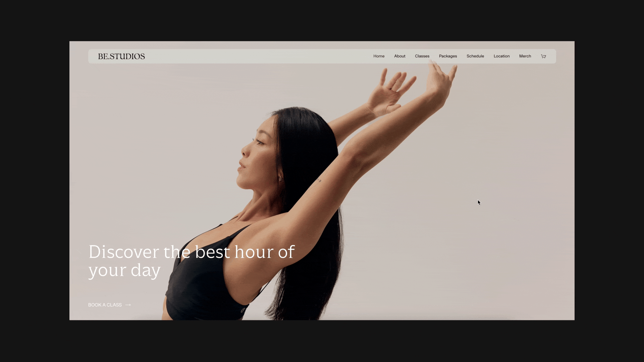The height and width of the screenshot is (362, 644).
Task: Click the arrow beside BOOK A CLASS
Action: [128, 305]
